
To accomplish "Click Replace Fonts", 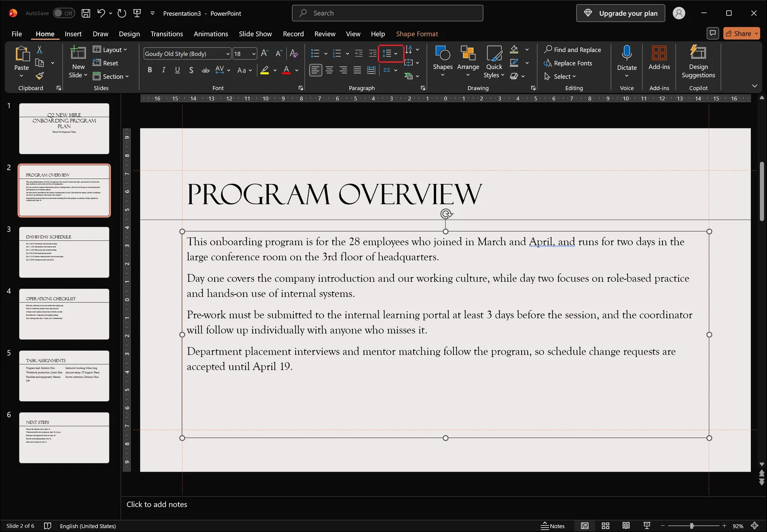I will 568,63.
